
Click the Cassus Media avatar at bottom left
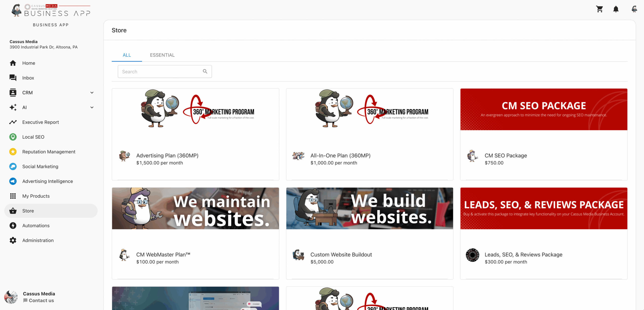pos(11,297)
